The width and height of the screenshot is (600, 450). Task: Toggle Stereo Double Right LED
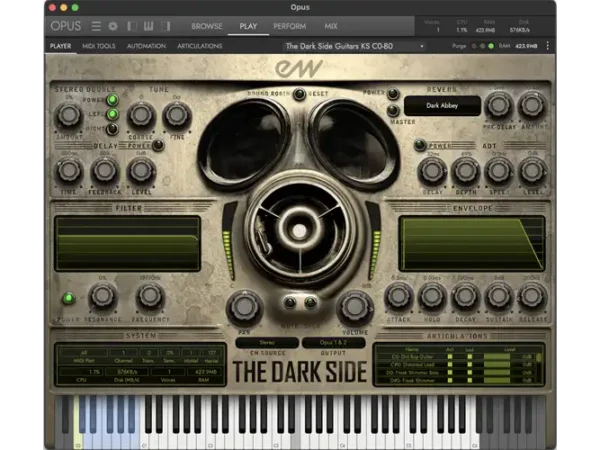[112, 129]
